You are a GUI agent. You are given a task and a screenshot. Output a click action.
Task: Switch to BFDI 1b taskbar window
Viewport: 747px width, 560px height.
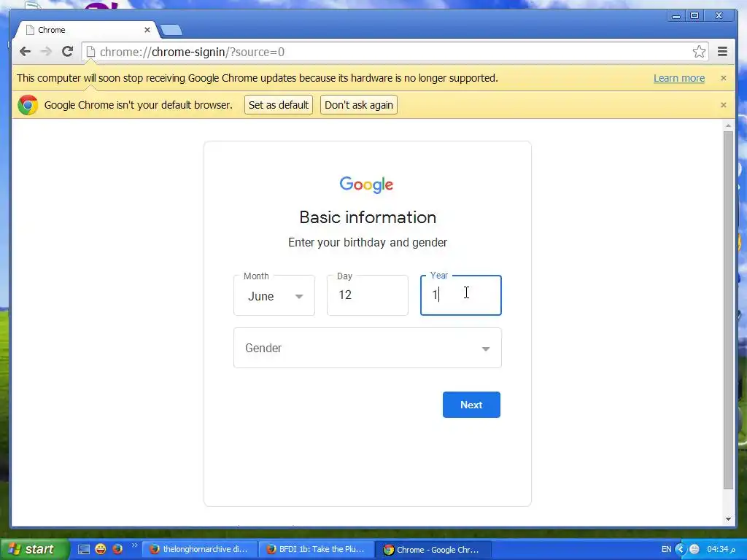[317, 550]
